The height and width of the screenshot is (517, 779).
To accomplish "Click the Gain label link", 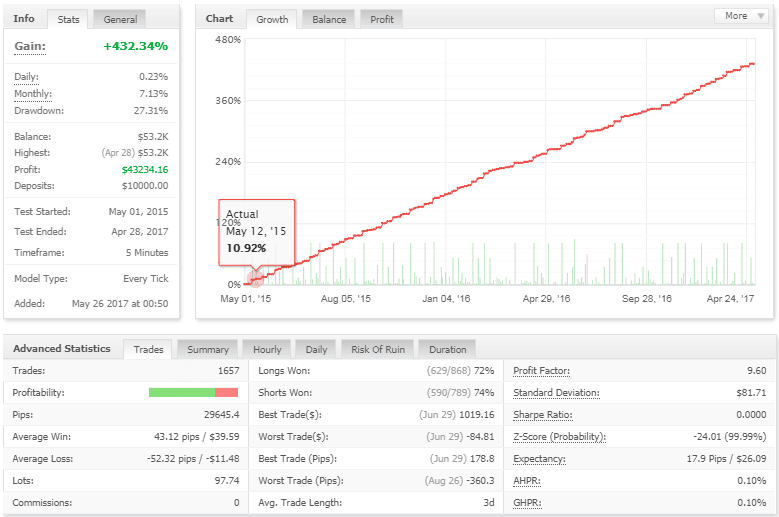I will click(x=30, y=46).
